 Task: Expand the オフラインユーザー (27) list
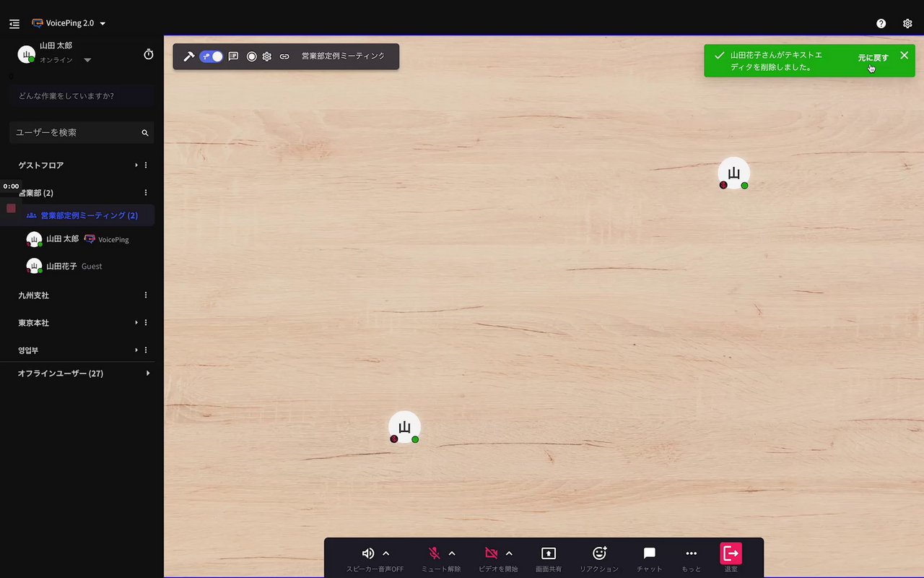pos(148,374)
